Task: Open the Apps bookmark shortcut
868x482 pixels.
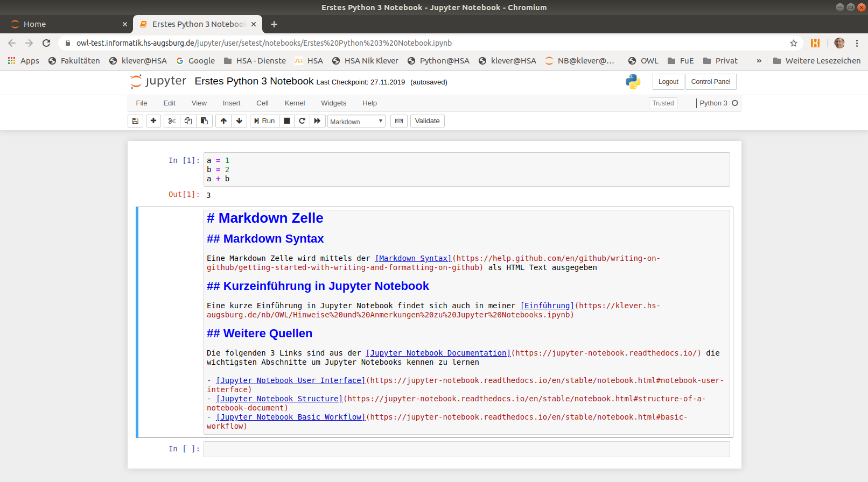Action: coord(24,61)
